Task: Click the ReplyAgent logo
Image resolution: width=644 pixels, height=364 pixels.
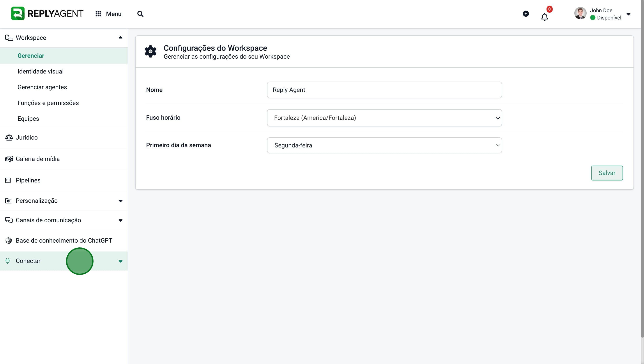Action: (x=47, y=14)
